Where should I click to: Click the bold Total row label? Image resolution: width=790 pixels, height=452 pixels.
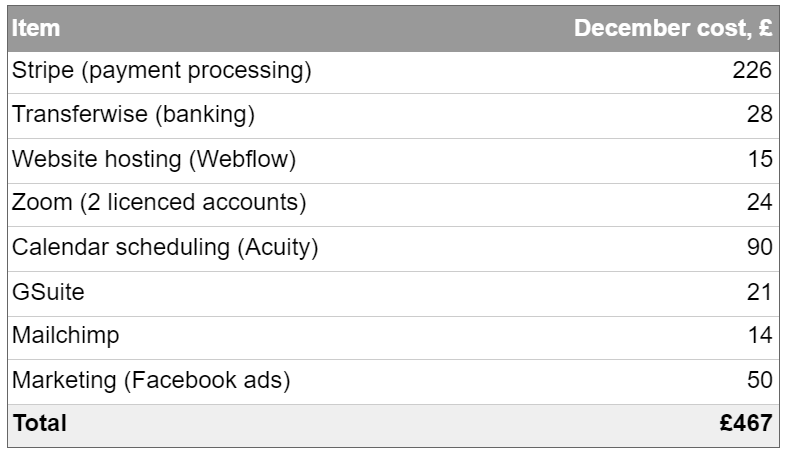[39, 423]
